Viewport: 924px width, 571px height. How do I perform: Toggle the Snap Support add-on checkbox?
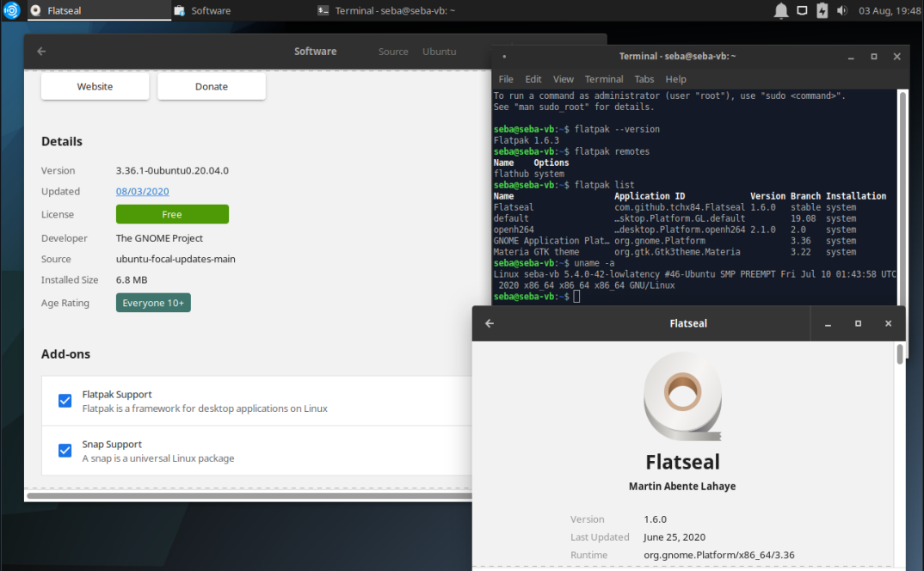(x=65, y=451)
